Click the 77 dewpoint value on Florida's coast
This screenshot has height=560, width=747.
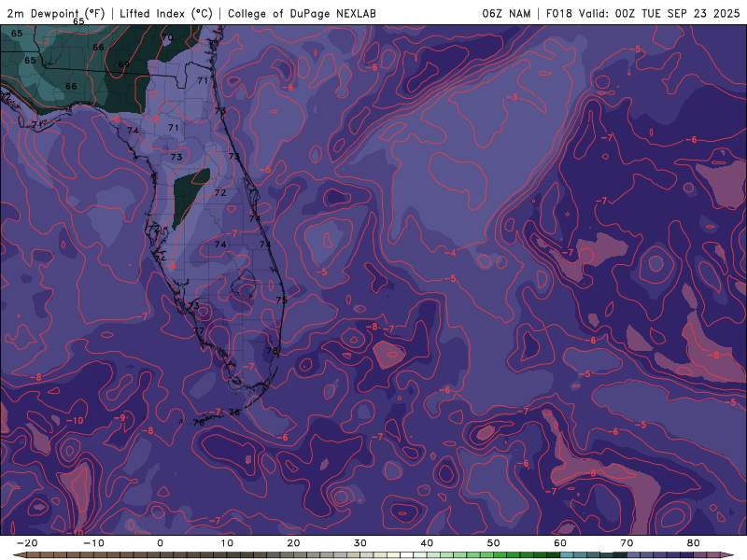(x=199, y=330)
